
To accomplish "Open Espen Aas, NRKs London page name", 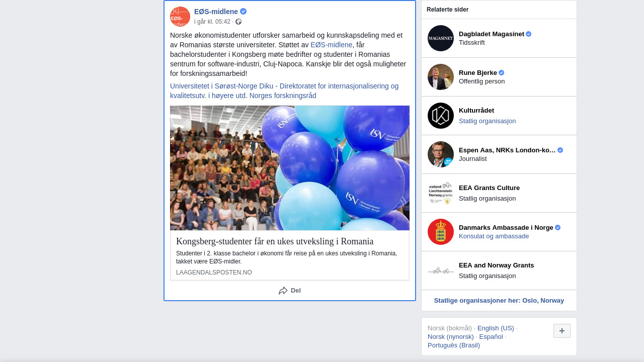I will tap(507, 150).
